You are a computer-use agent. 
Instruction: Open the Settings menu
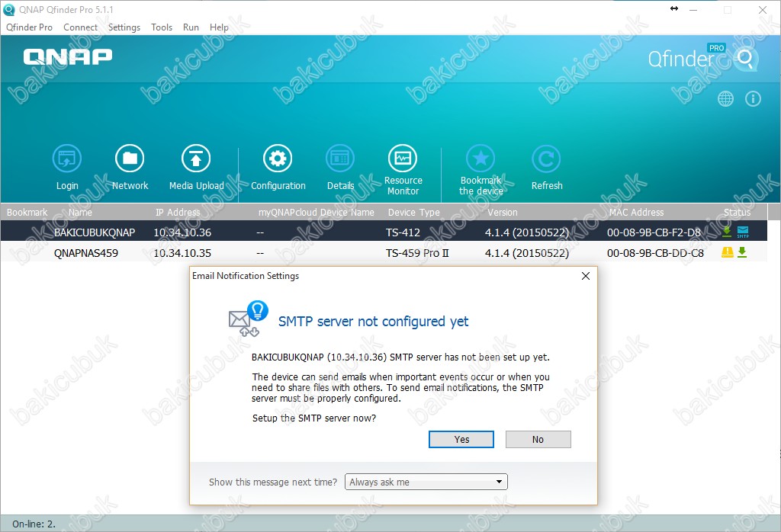tap(124, 27)
